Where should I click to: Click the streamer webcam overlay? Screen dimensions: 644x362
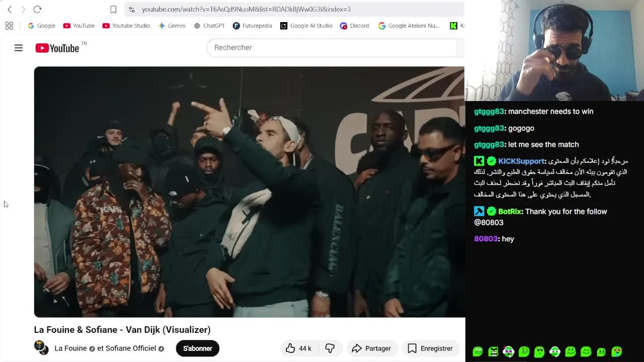click(554, 50)
